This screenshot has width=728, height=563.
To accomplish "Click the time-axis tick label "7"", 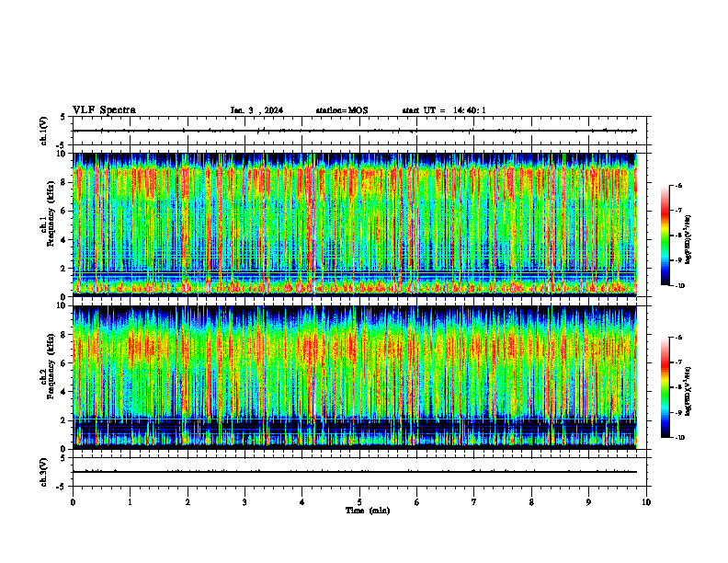I will coord(474,502).
